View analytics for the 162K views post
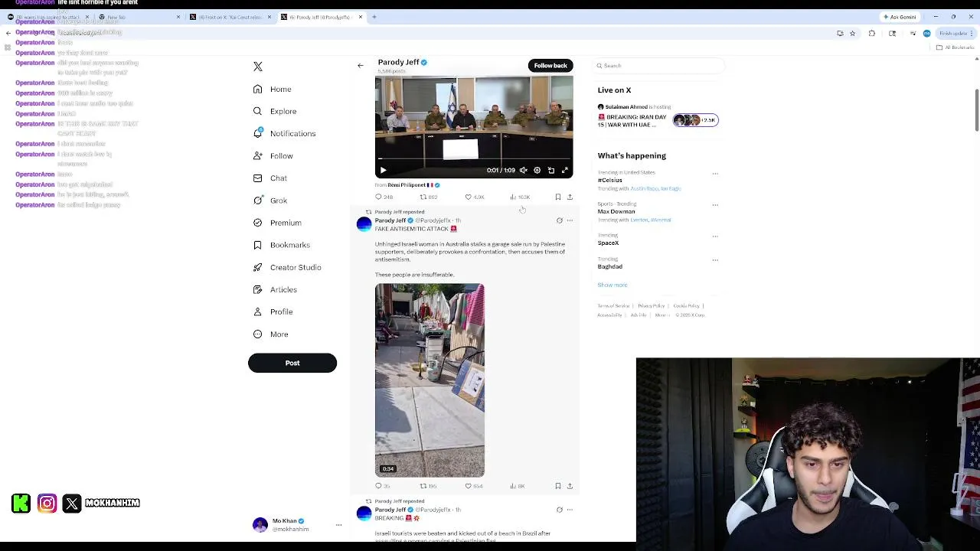The image size is (980, 551). coord(520,197)
